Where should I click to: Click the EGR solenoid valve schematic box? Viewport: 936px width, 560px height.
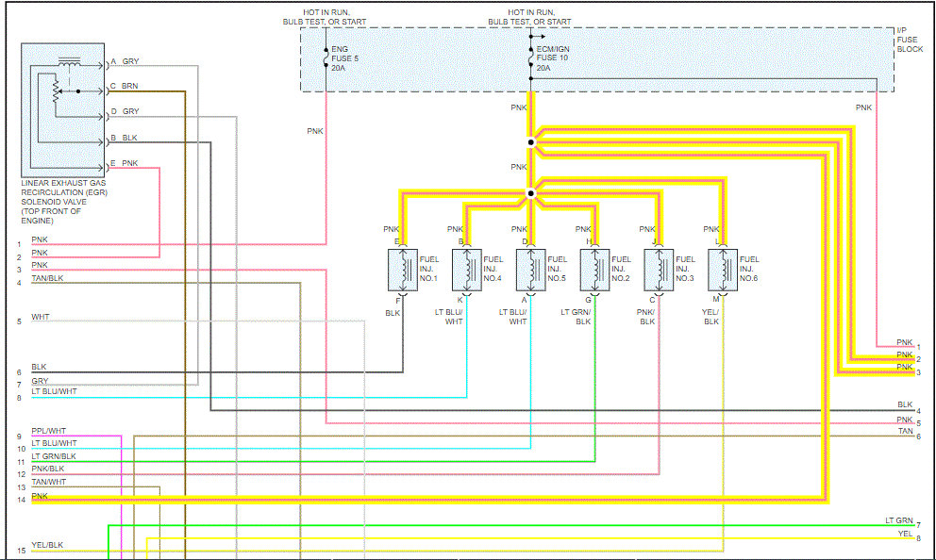(62, 109)
